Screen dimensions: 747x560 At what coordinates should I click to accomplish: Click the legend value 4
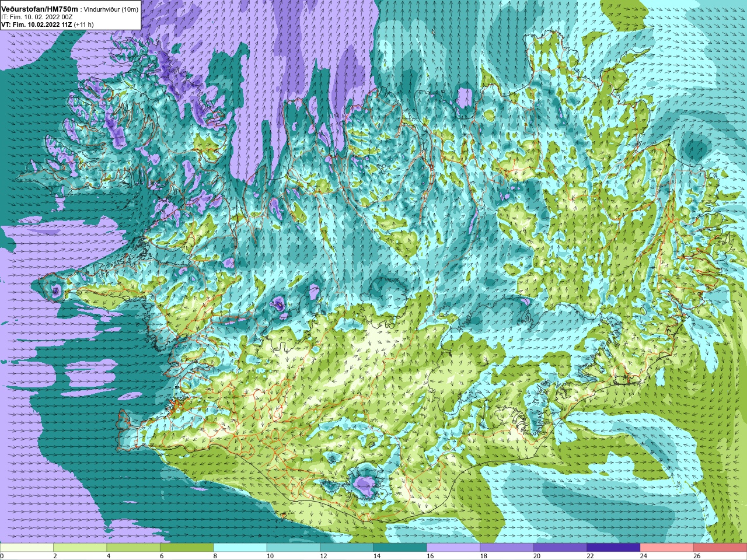tap(109, 556)
